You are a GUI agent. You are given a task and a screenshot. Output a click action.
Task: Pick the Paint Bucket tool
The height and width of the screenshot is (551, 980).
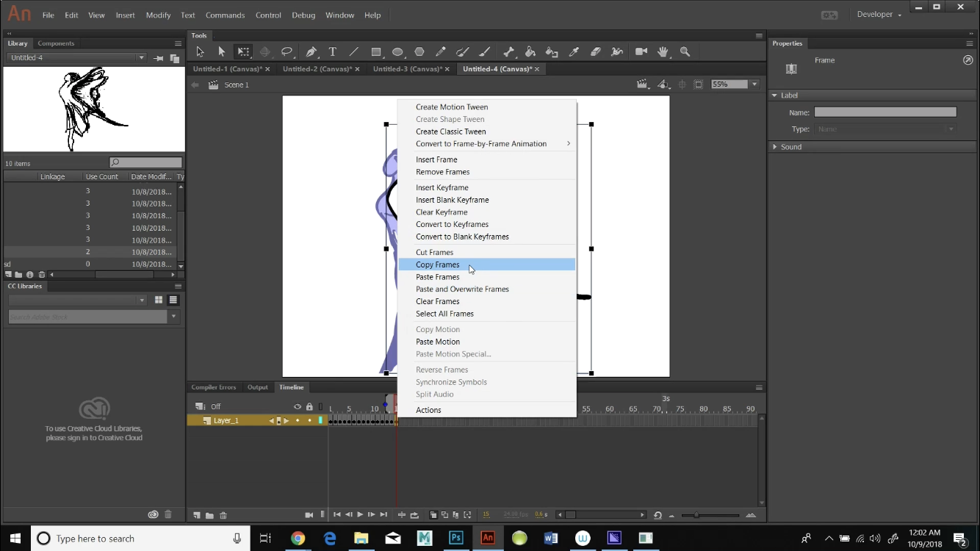tap(530, 51)
